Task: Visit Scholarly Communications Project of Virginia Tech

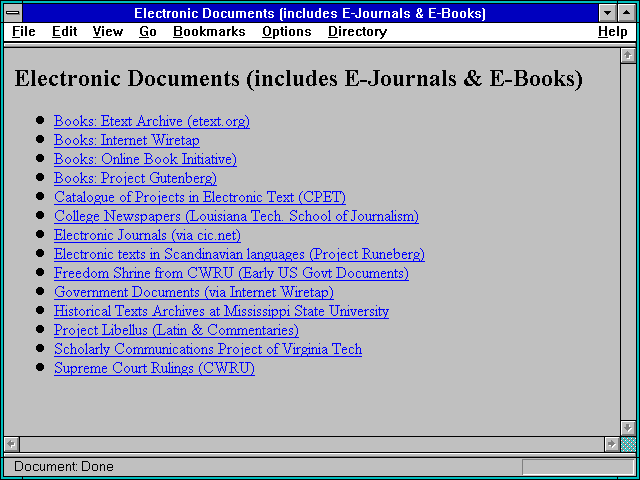Action: [x=208, y=349]
